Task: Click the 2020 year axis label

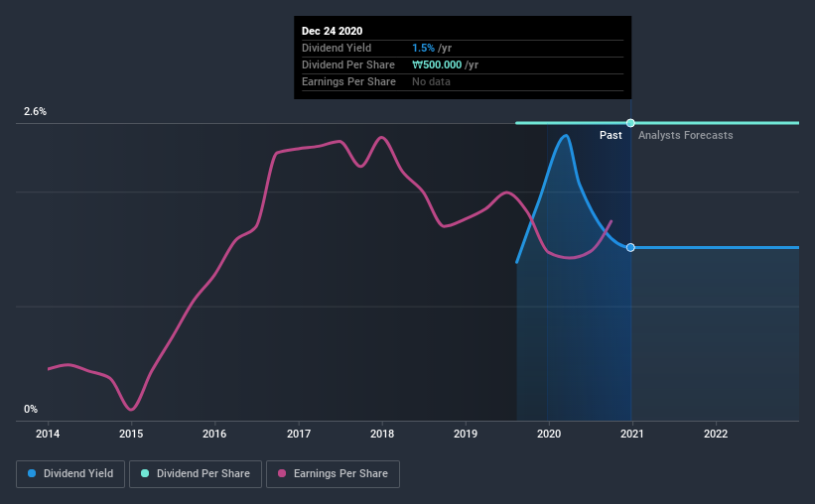Action: coord(549,434)
